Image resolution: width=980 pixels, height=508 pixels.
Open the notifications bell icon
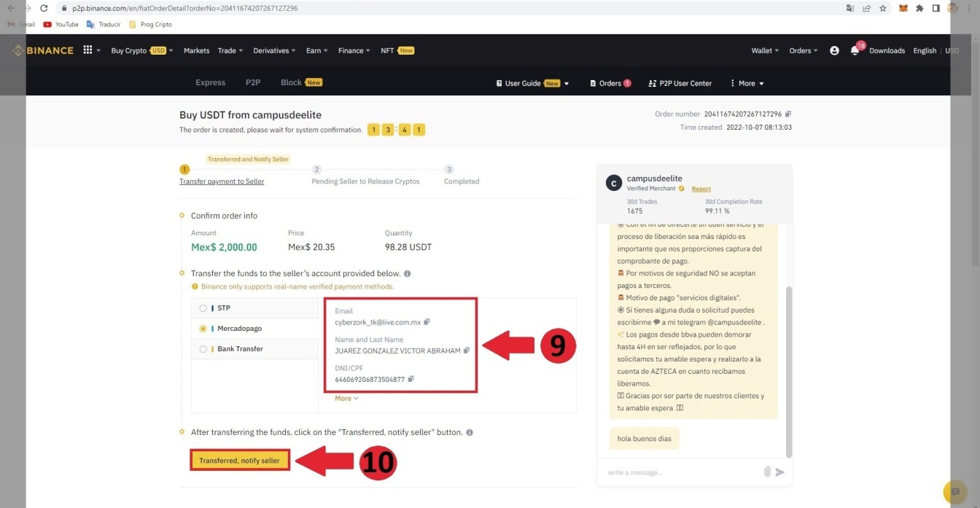click(x=855, y=51)
